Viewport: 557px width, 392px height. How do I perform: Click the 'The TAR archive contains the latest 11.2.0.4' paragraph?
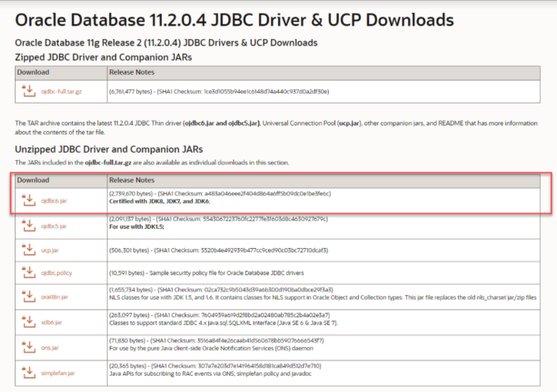tap(276, 128)
